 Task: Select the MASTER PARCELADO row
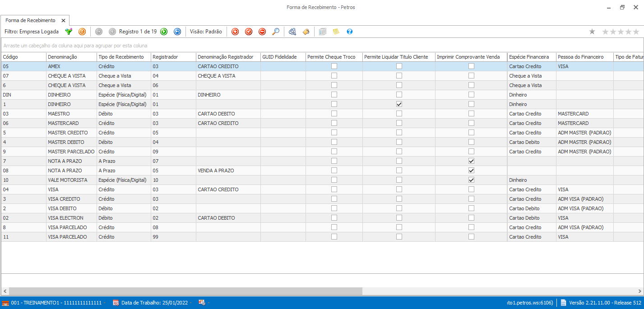point(322,152)
